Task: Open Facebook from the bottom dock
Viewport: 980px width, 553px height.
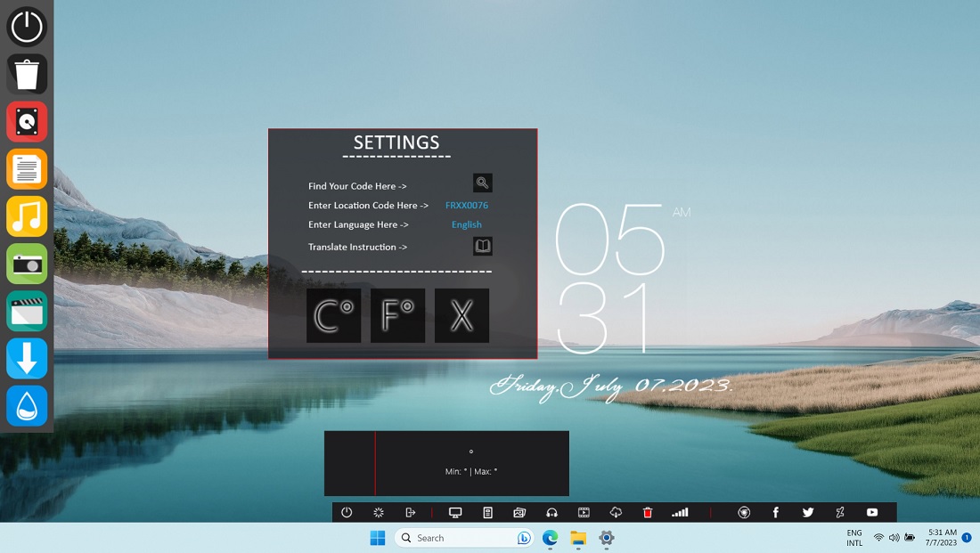Action: (775, 512)
